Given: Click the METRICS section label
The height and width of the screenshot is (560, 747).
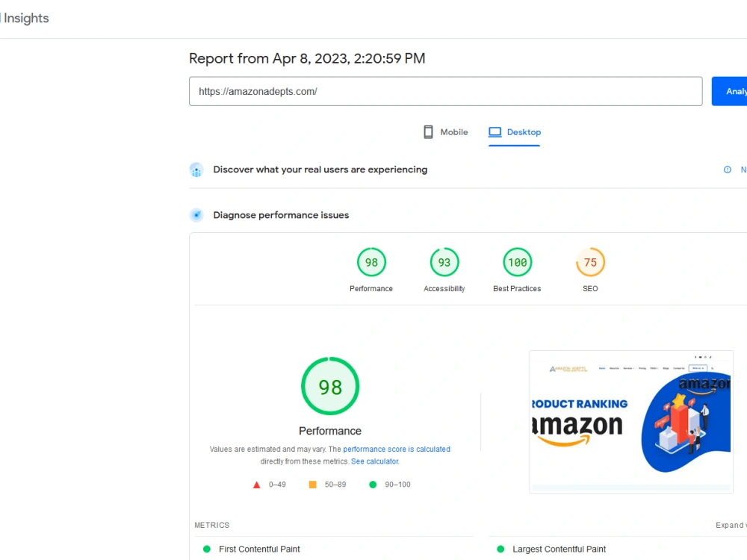Looking at the screenshot, I should [212, 525].
